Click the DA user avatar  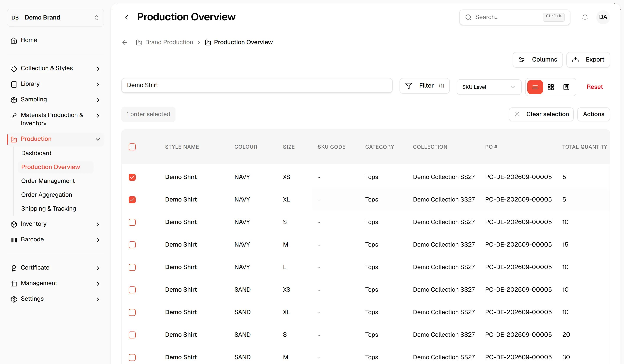point(603,17)
